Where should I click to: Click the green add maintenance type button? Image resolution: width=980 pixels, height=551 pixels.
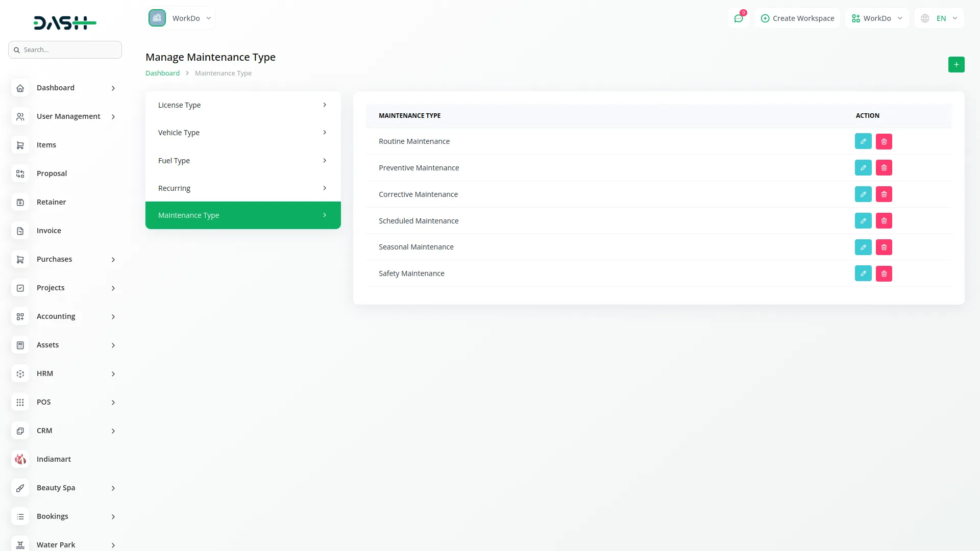(x=956, y=65)
